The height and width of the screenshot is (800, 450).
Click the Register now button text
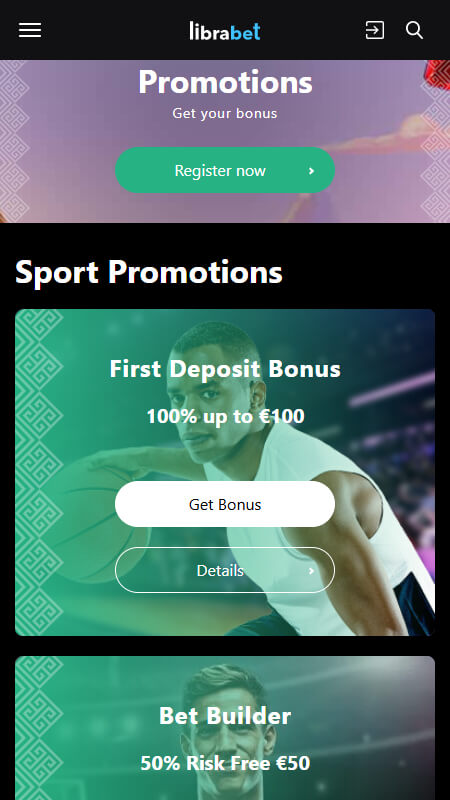tap(220, 170)
